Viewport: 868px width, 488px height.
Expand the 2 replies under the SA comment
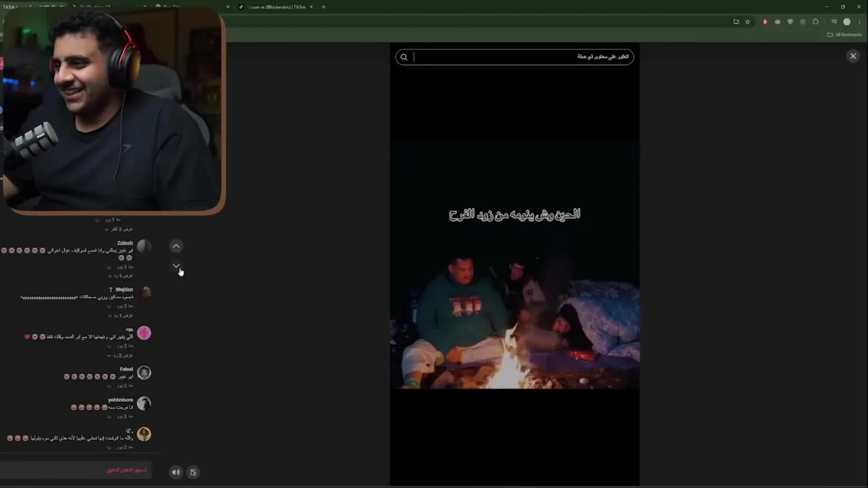tap(120, 355)
